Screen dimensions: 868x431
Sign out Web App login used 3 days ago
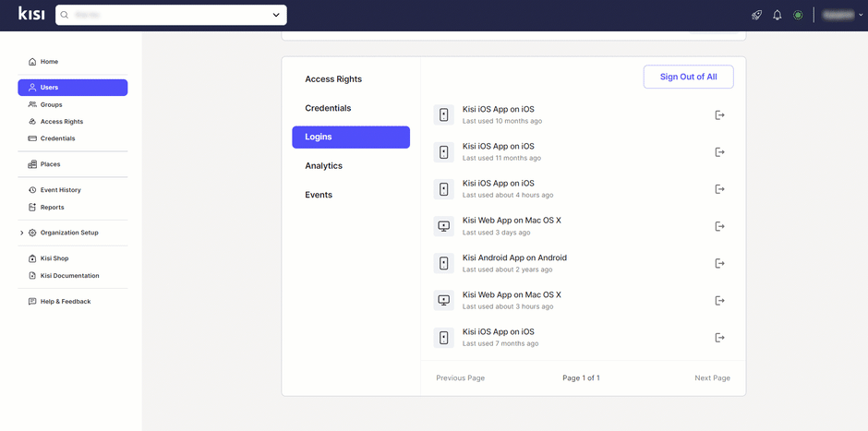click(719, 226)
